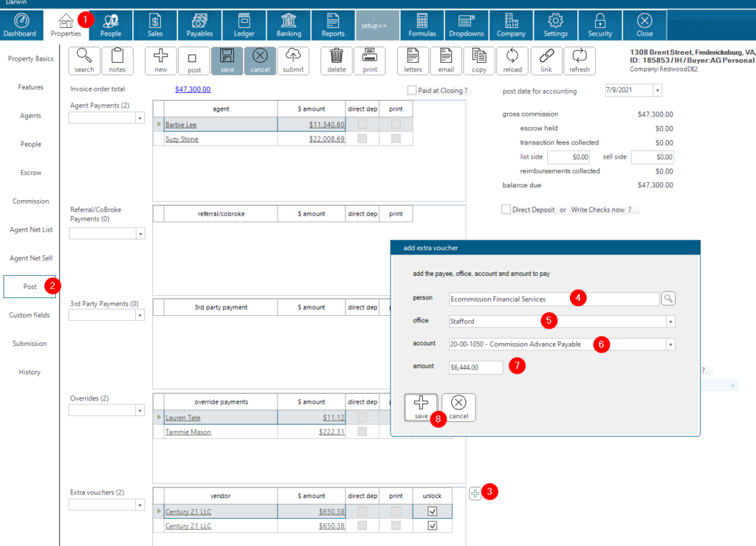Open the Settings gear
756x546 pixels.
coord(555,25)
